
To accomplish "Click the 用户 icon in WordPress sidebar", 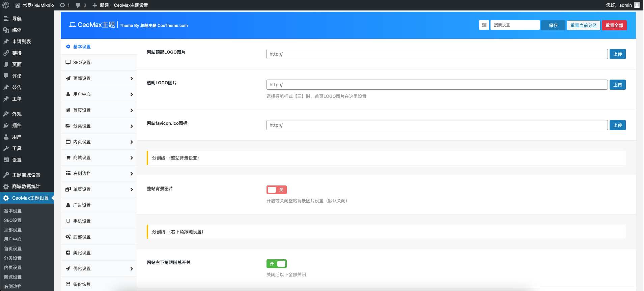I will (6, 137).
